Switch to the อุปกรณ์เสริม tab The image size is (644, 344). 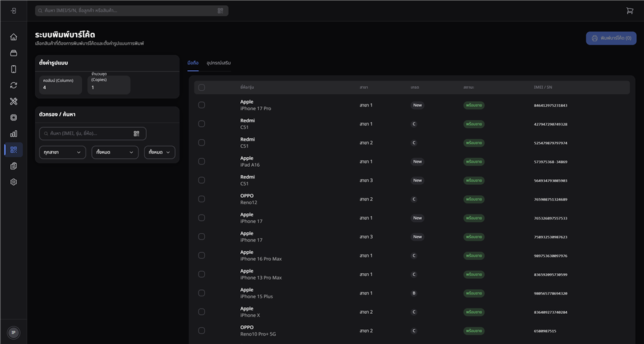tap(218, 63)
